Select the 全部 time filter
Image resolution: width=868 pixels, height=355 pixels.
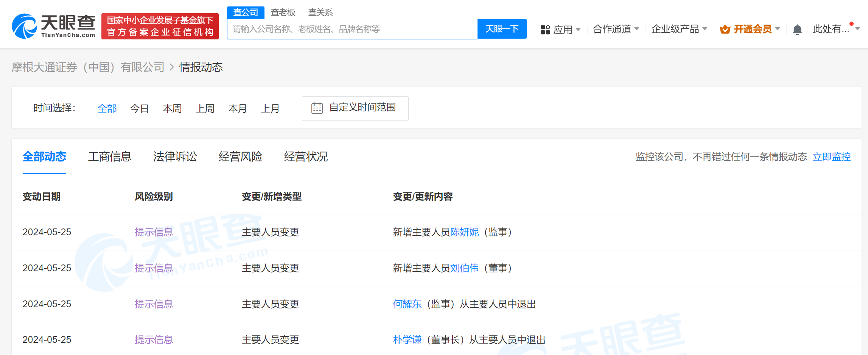(107, 109)
